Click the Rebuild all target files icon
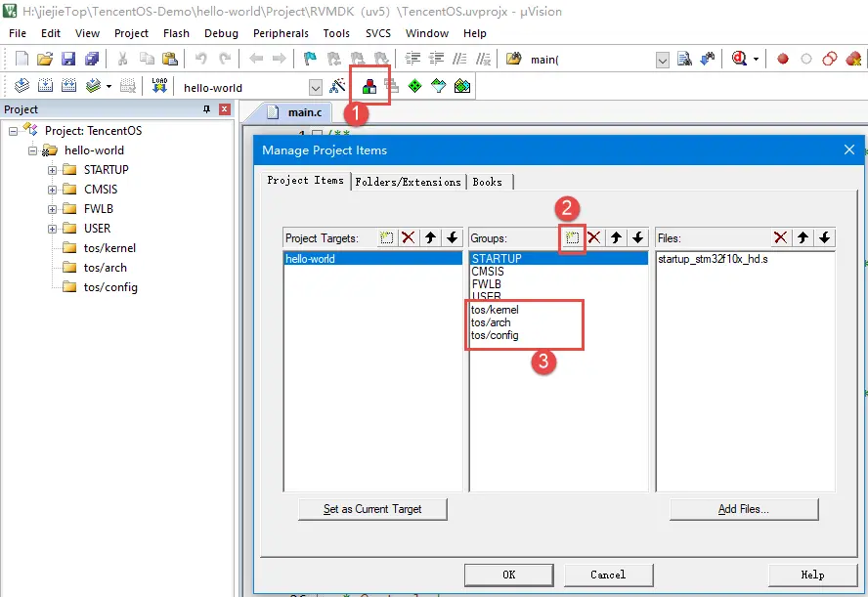This screenshot has height=597, width=868. [68, 86]
